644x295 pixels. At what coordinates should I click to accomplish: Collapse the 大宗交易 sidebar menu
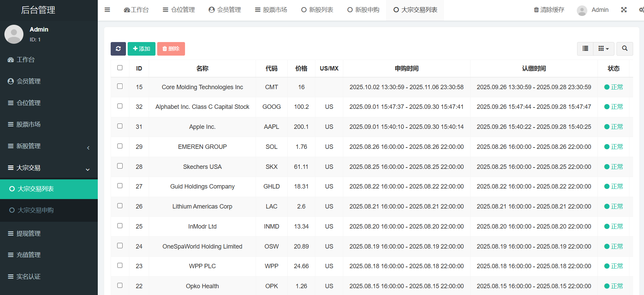pos(49,168)
